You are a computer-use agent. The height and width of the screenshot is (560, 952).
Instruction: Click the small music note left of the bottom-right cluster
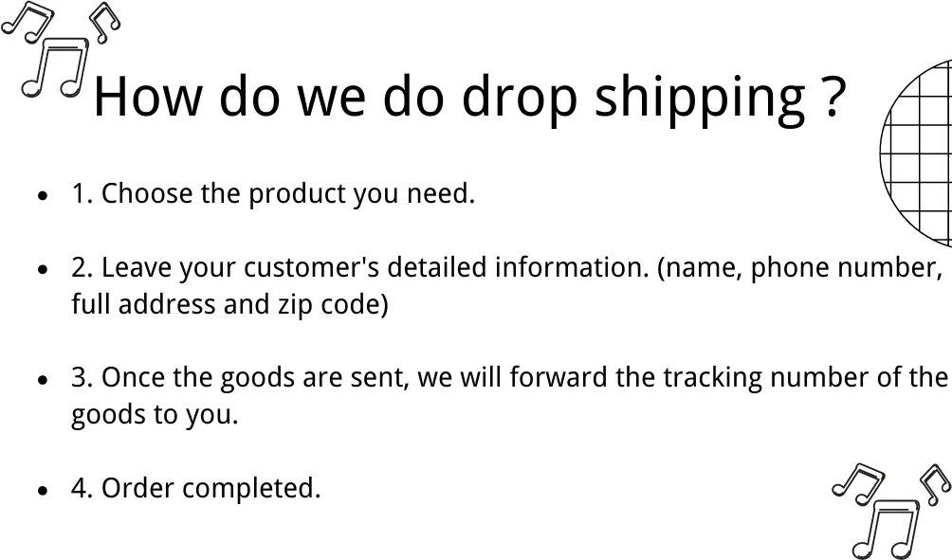[x=858, y=481]
